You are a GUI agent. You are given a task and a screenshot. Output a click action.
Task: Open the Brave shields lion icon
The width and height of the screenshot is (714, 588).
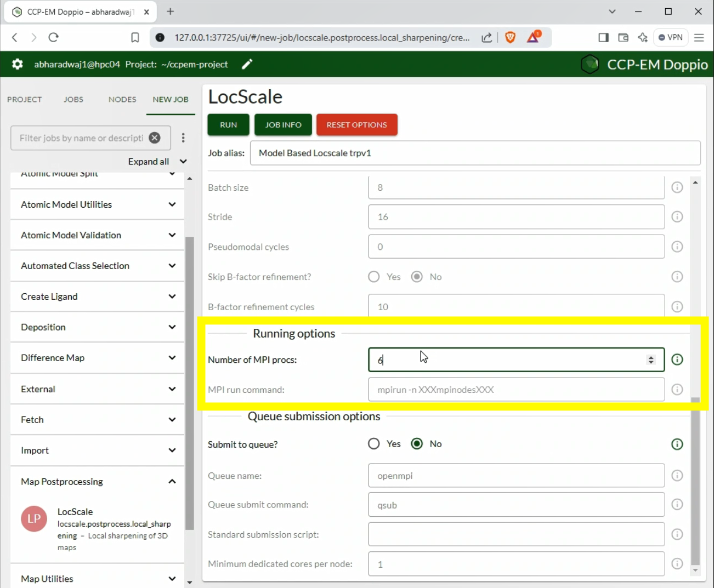(510, 37)
